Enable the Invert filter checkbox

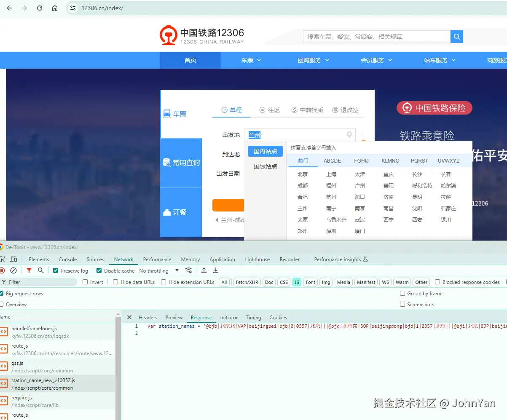click(x=85, y=282)
